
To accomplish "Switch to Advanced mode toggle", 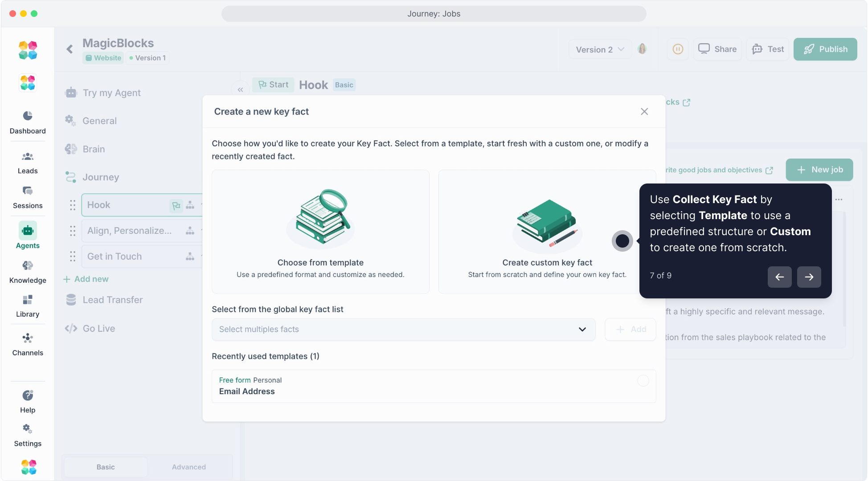I will [189, 467].
